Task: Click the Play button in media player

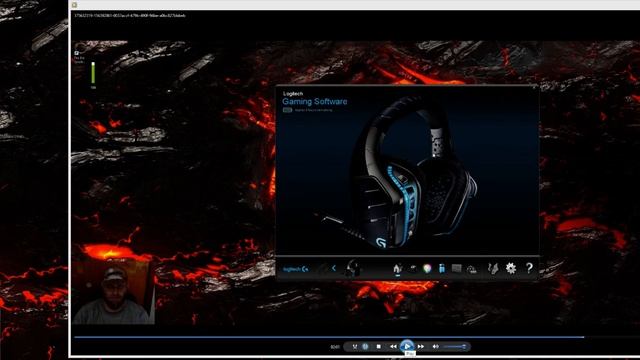Action: pos(407,346)
